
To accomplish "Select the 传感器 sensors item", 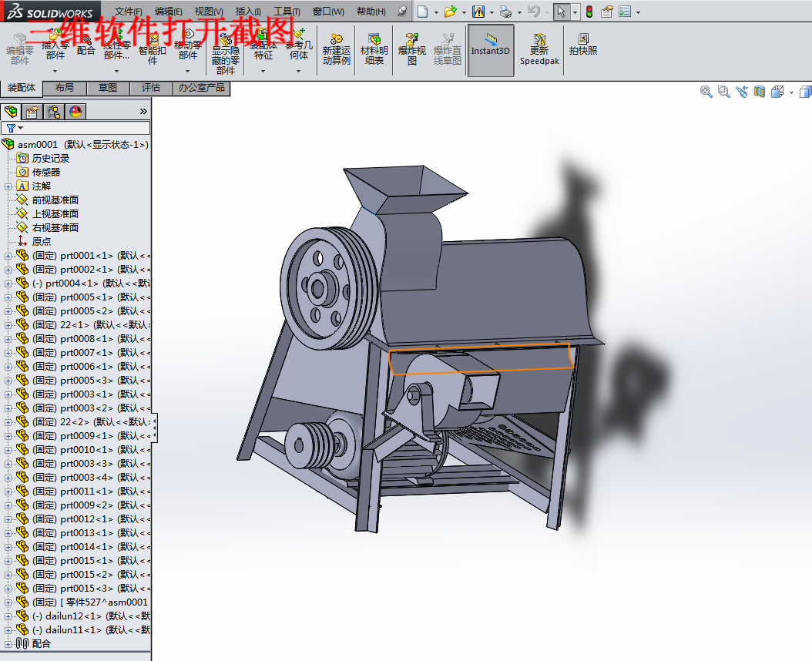I will coord(45,173).
